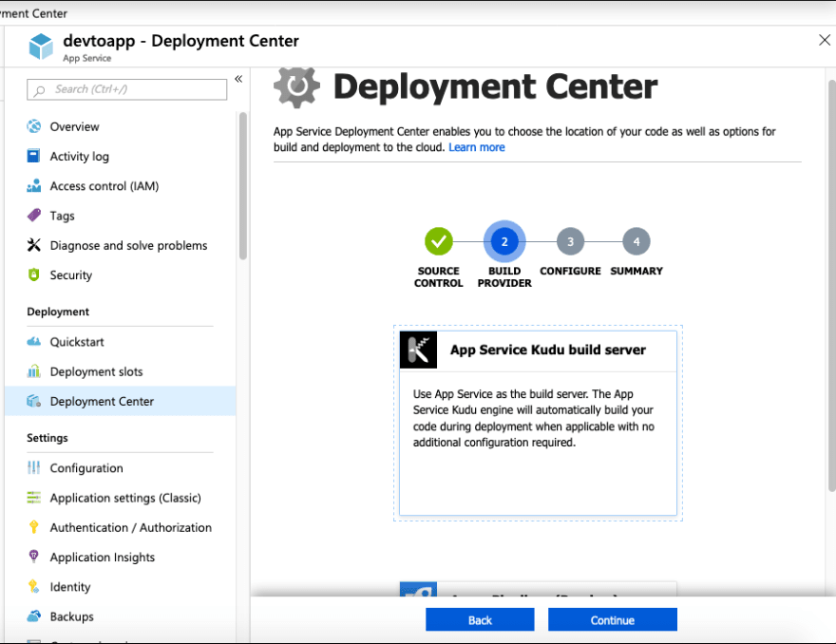836x644 pixels.
Task: Click the Backups cloud icon
Action: [x=33, y=616]
